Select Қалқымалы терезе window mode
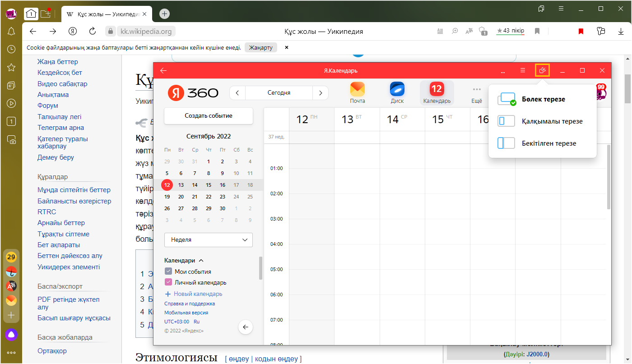Screen dimensions: 632x364 click(543, 121)
